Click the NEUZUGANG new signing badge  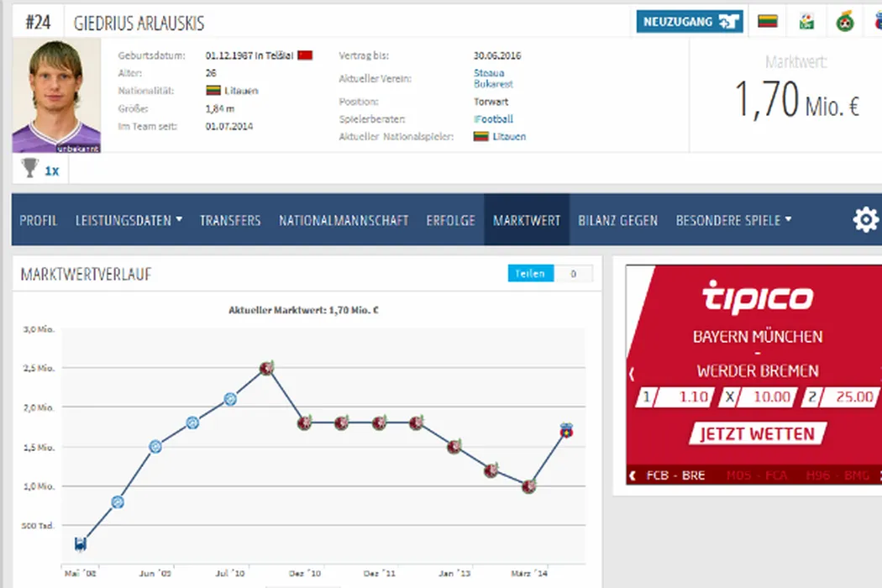pyautogui.click(x=689, y=22)
